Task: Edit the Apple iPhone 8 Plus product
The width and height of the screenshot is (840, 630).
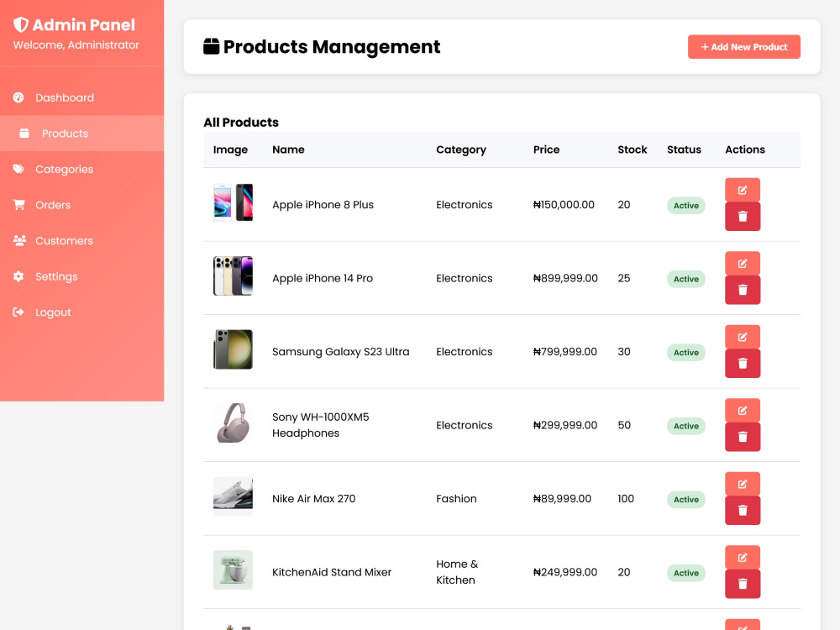Action: (x=743, y=190)
